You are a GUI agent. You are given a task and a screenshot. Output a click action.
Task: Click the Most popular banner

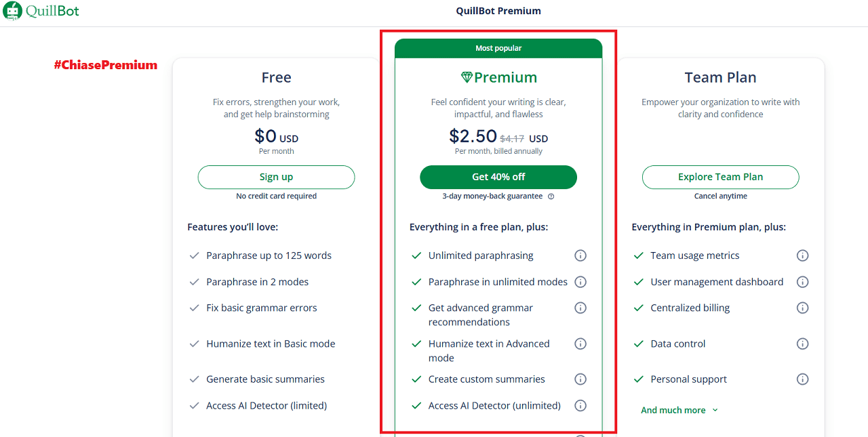[498, 48]
